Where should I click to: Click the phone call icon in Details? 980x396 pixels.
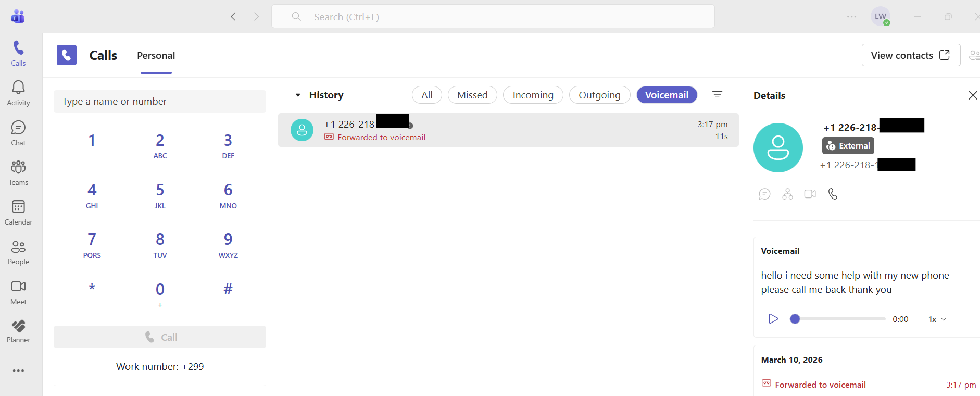(x=833, y=194)
